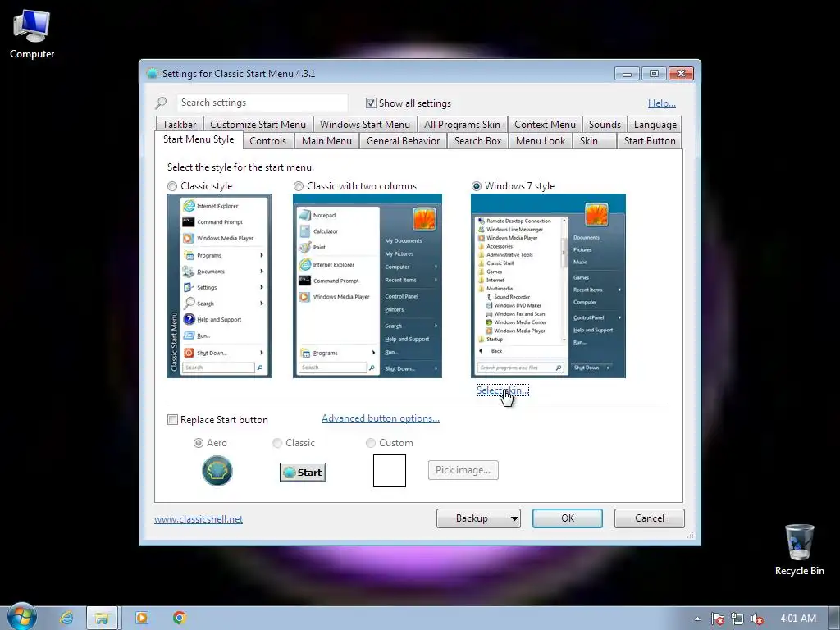Click the Show desktop strip on the taskbar
Image resolution: width=840 pixels, height=630 pixels.
coord(834,619)
